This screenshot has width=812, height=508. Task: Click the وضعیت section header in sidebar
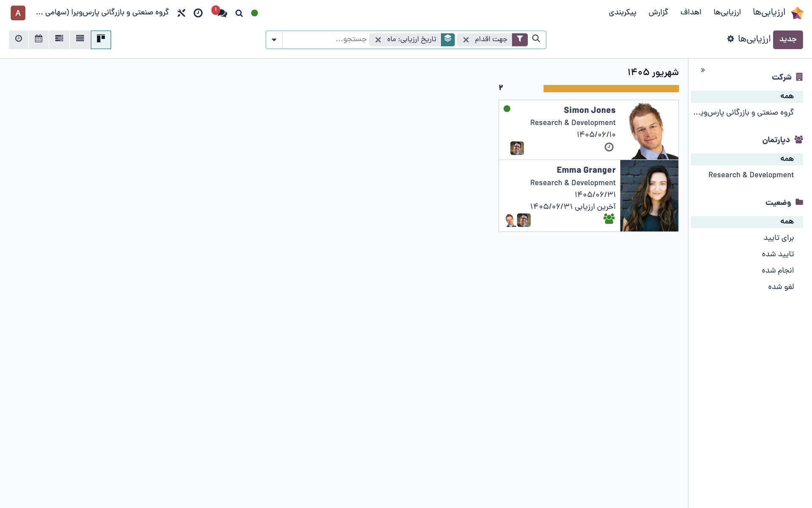point(784,202)
